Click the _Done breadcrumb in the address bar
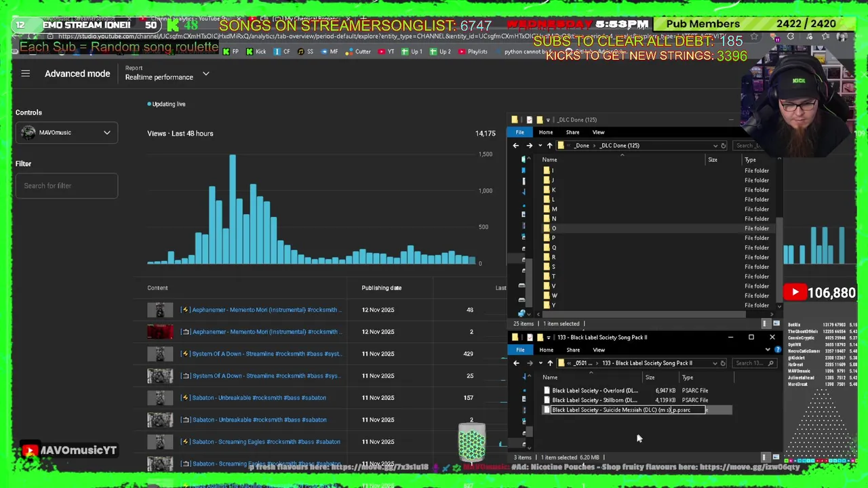The image size is (868, 488). [582, 146]
